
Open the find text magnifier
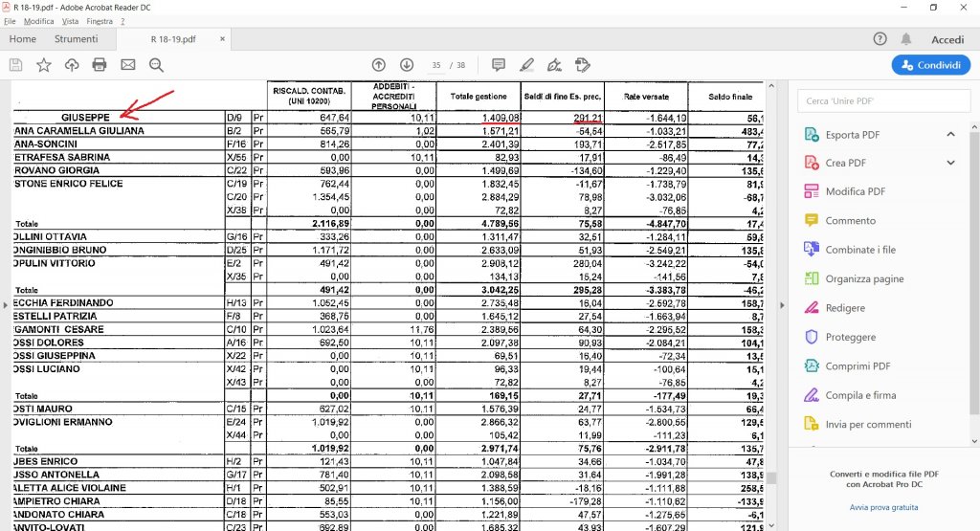[x=156, y=65]
